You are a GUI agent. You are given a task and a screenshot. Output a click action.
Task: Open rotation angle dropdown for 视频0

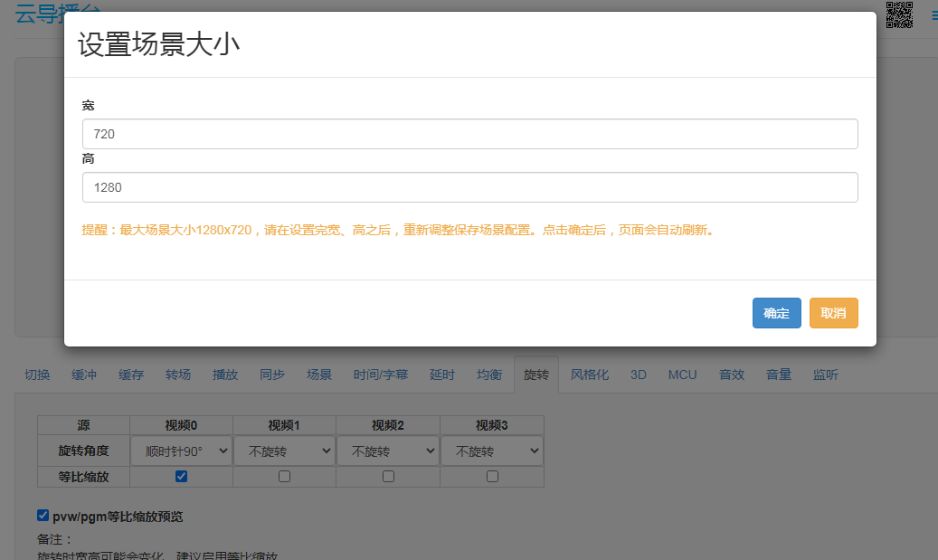coord(181,451)
